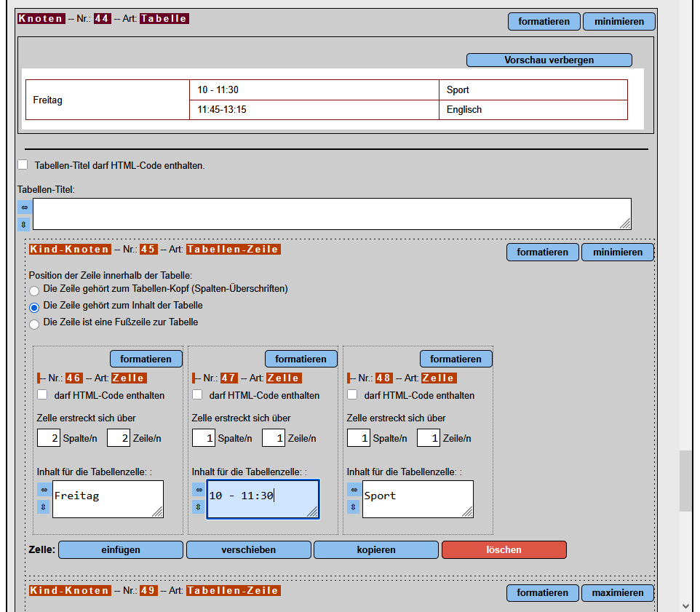700x612 pixels.
Task: Click vertical resize icon beside Tabellen-Titel field
Action: (x=23, y=224)
